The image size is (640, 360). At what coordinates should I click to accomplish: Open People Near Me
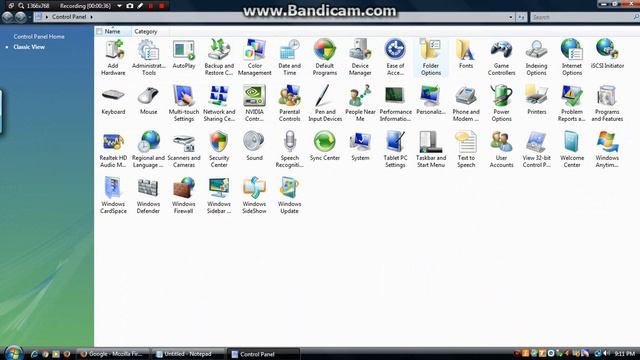[360, 104]
